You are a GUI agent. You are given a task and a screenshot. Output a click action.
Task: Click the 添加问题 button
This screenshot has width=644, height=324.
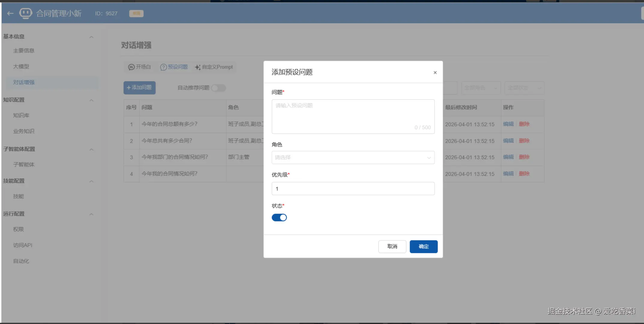pyautogui.click(x=140, y=88)
